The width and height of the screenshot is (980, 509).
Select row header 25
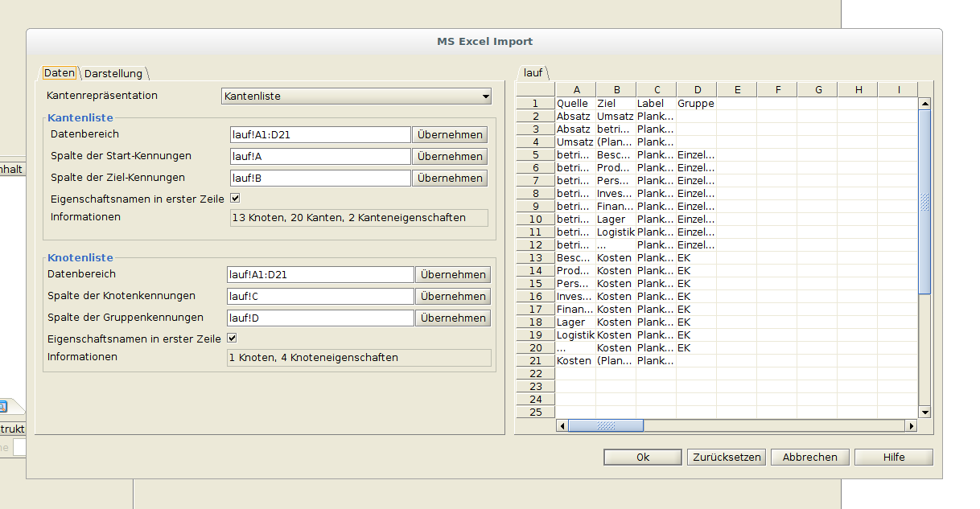pyautogui.click(x=536, y=412)
